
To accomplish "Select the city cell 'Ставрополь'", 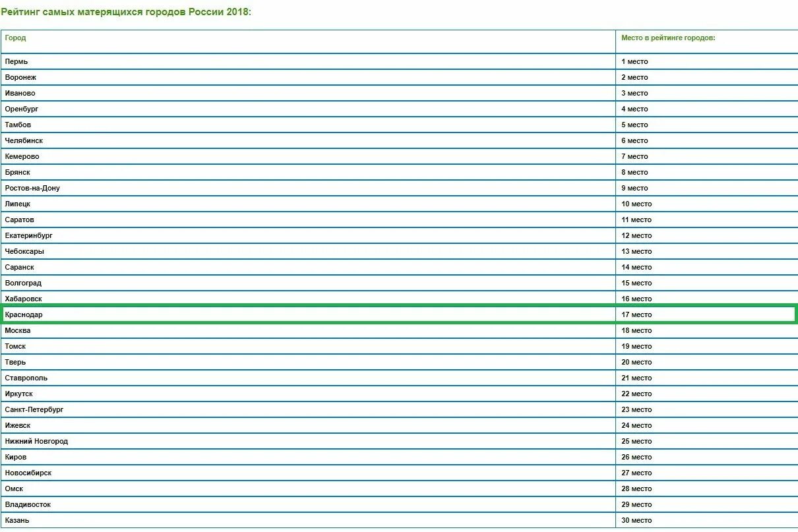I will click(x=308, y=378).
